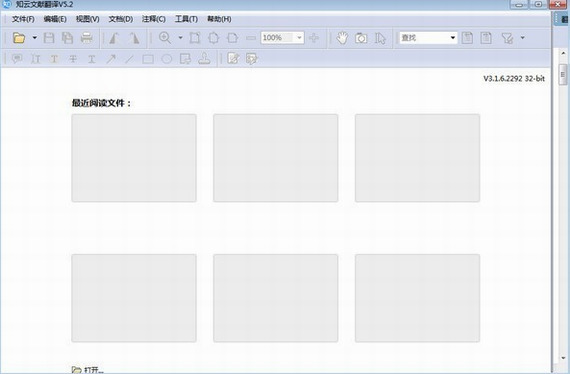Open the 文件(F) menu
The height and width of the screenshot is (374, 570).
point(23,19)
